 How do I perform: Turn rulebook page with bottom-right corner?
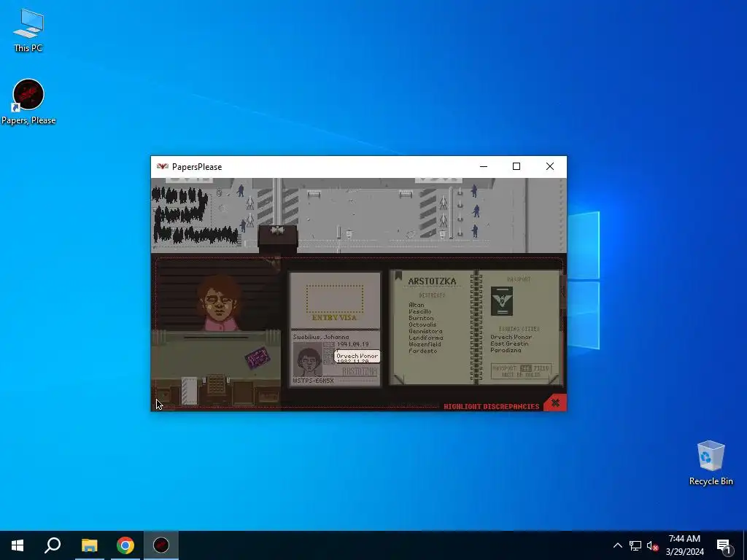(x=554, y=379)
